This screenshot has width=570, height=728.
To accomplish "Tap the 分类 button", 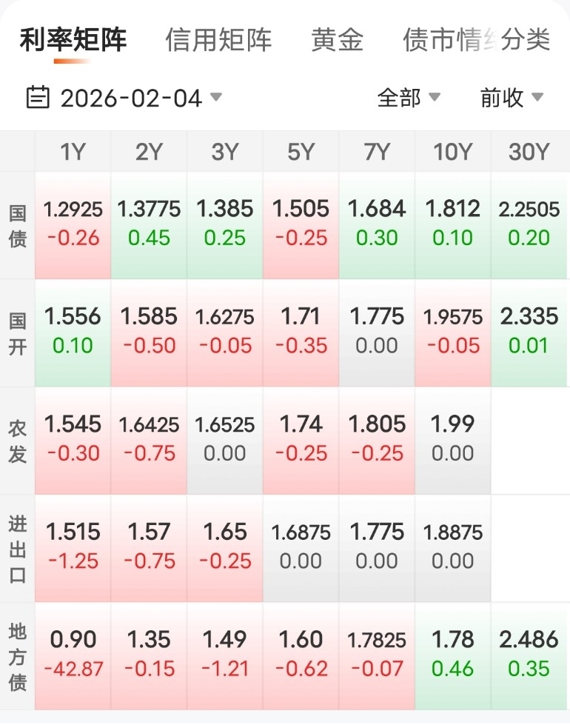I will pos(526,40).
